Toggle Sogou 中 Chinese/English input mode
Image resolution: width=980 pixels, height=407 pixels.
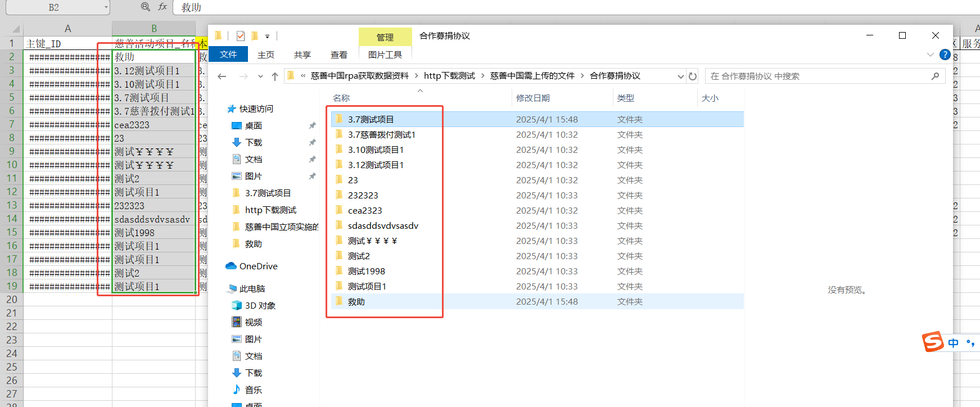coord(954,343)
